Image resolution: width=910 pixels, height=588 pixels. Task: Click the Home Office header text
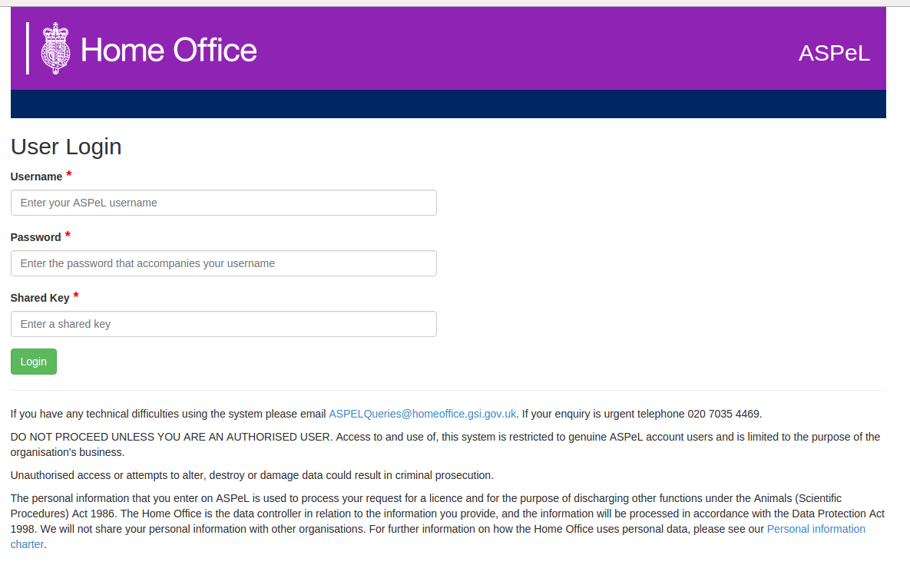click(x=168, y=50)
